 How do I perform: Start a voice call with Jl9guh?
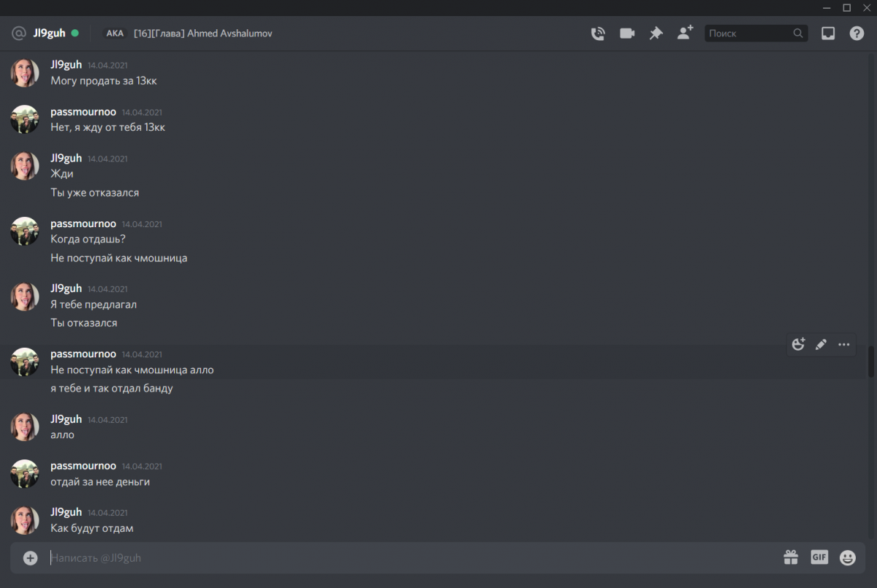click(x=598, y=33)
